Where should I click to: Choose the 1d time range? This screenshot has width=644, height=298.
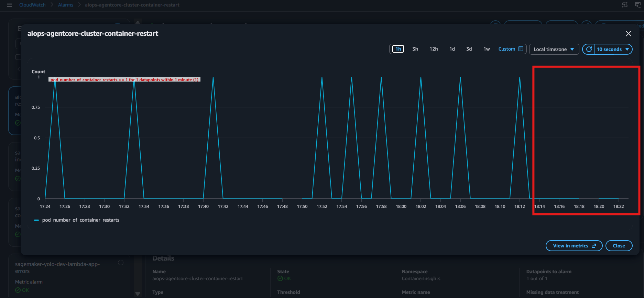point(452,49)
